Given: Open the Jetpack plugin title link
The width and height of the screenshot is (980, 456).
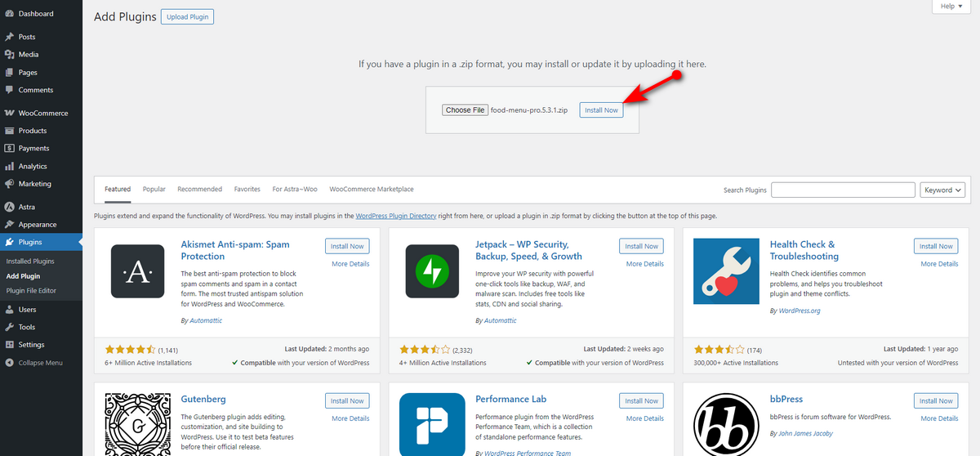Looking at the screenshot, I should point(528,250).
